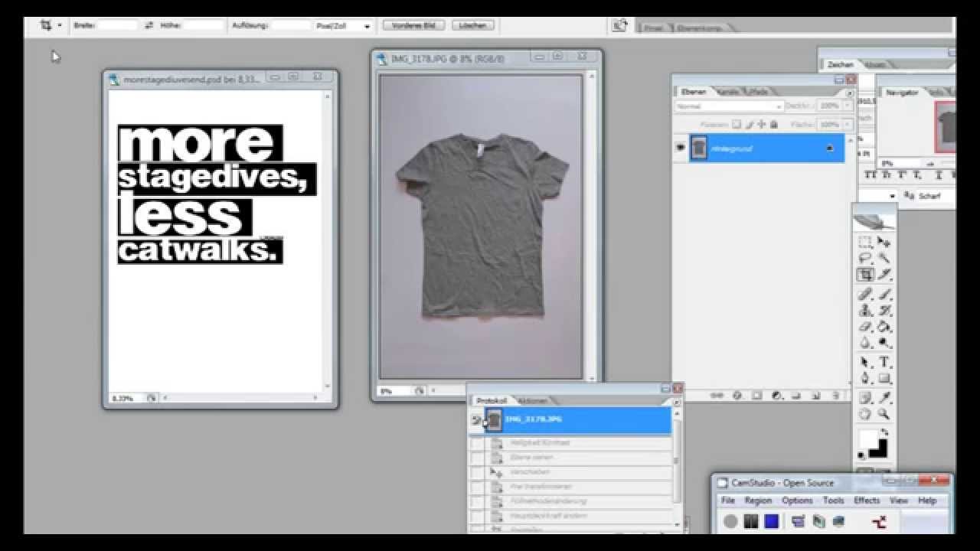Click the new layer icon in Layers footer
Image resolution: width=980 pixels, height=551 pixels.
[x=816, y=396]
